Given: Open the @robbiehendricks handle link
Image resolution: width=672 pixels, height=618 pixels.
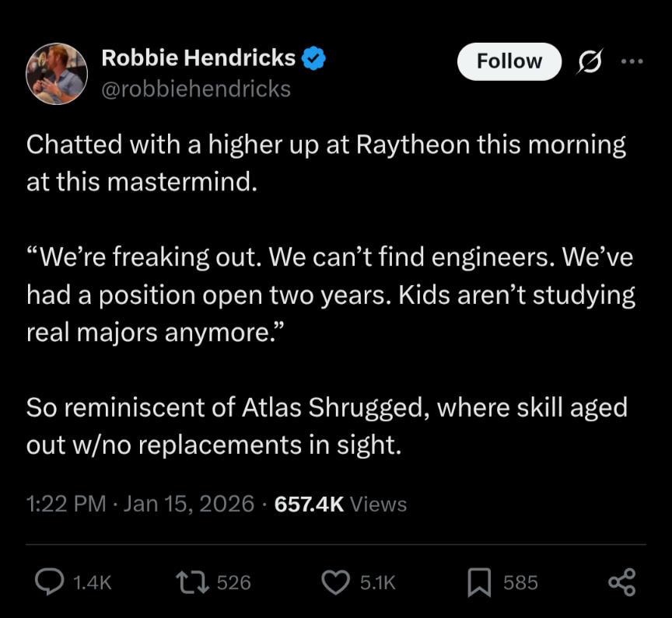Looking at the screenshot, I should [x=196, y=89].
